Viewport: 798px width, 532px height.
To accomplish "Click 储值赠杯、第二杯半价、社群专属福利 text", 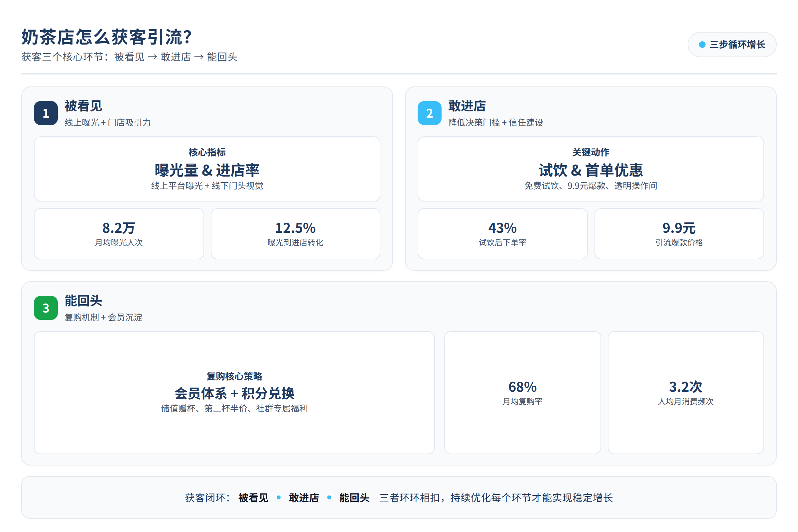I will pos(234,408).
